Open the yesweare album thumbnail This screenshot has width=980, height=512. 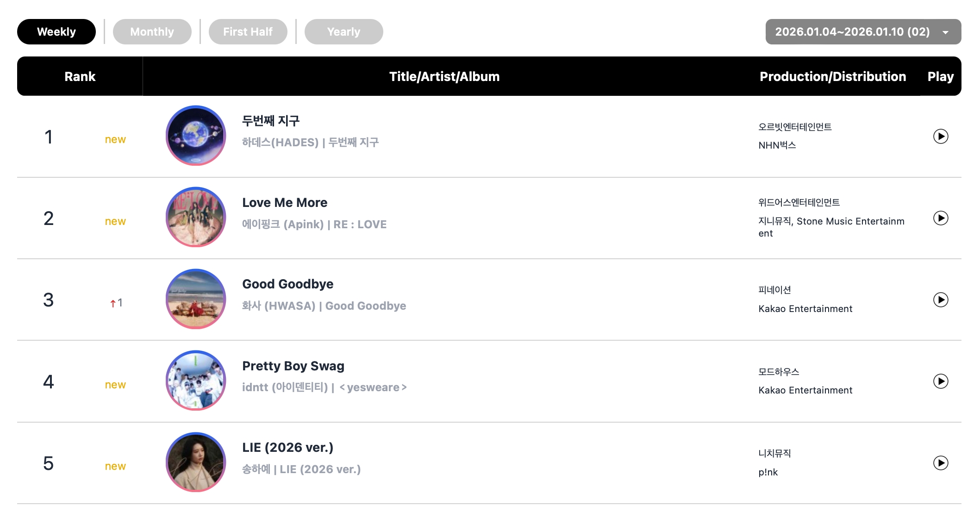(x=196, y=381)
